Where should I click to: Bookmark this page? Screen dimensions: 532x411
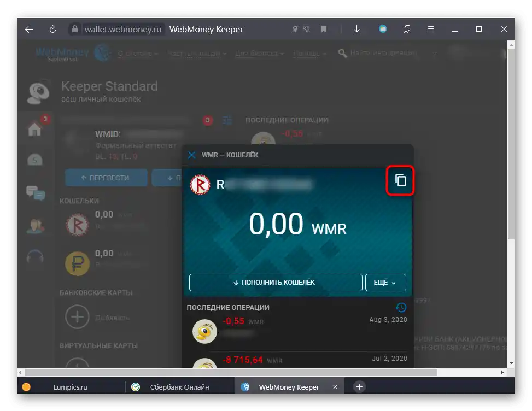tap(324, 30)
